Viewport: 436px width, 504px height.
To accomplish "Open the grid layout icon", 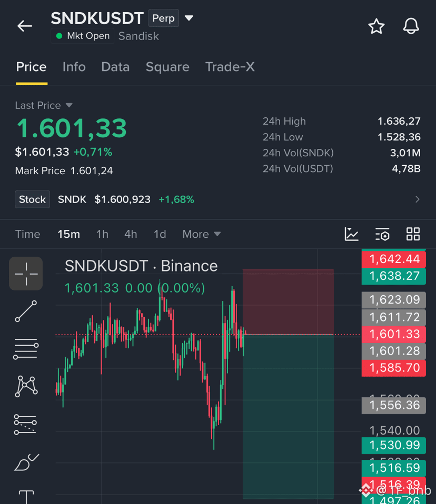I will click(x=413, y=234).
